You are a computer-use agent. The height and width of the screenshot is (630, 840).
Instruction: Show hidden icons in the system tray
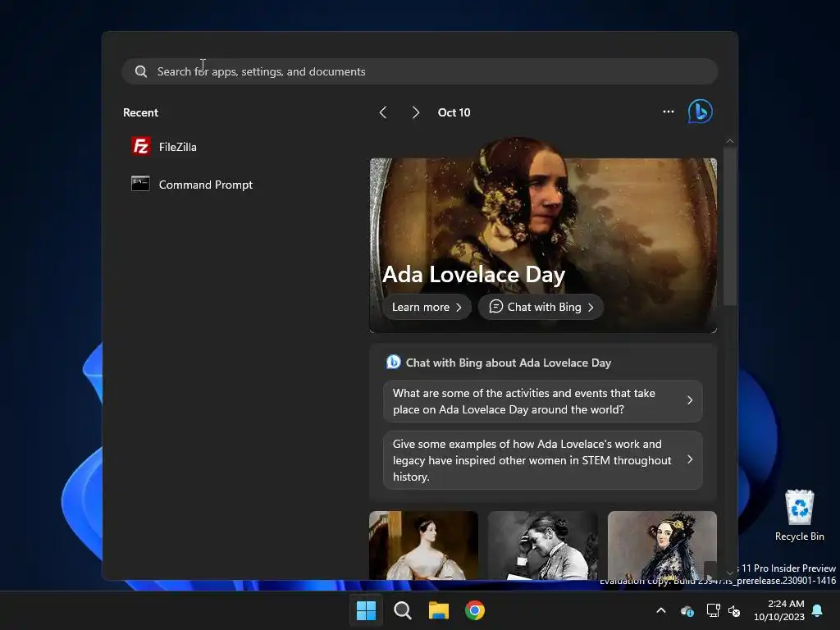pyautogui.click(x=661, y=610)
